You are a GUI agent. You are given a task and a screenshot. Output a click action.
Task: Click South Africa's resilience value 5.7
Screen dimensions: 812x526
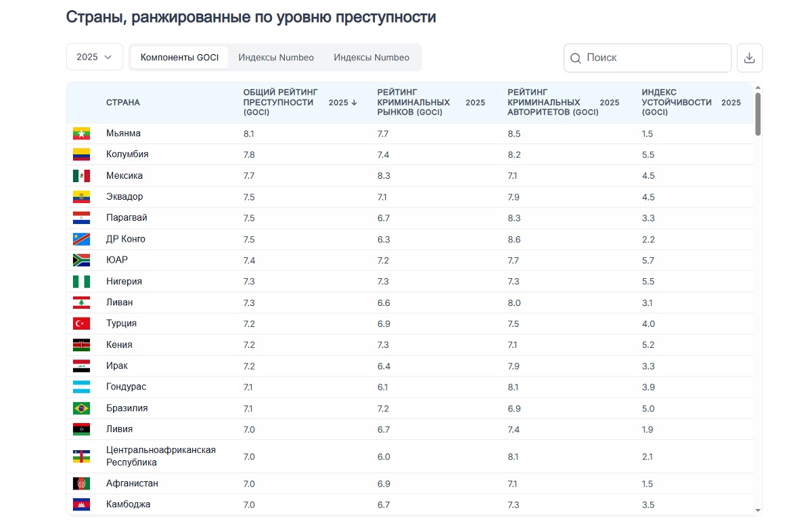coord(648,260)
